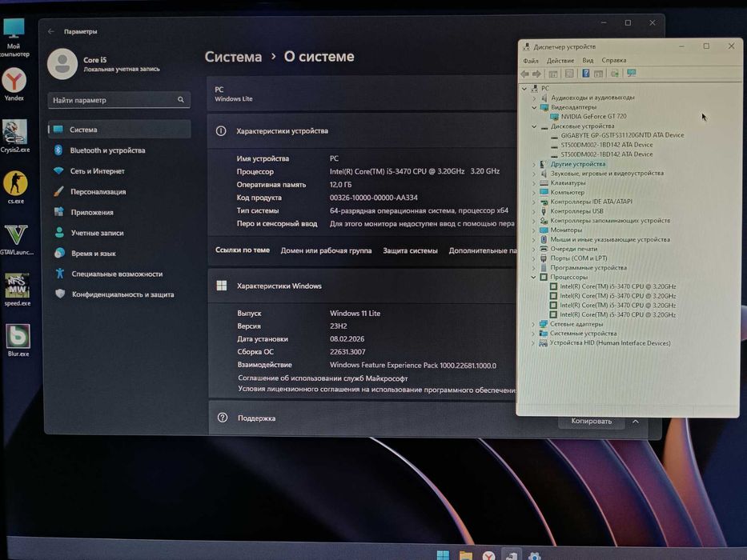Click the search magnifier in Settings
747x560 pixels.
click(181, 99)
